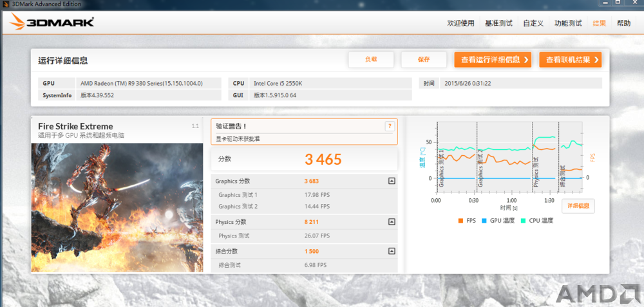Click the 验证警告！ heading
Viewport: 644px width, 307px height.
(232, 126)
